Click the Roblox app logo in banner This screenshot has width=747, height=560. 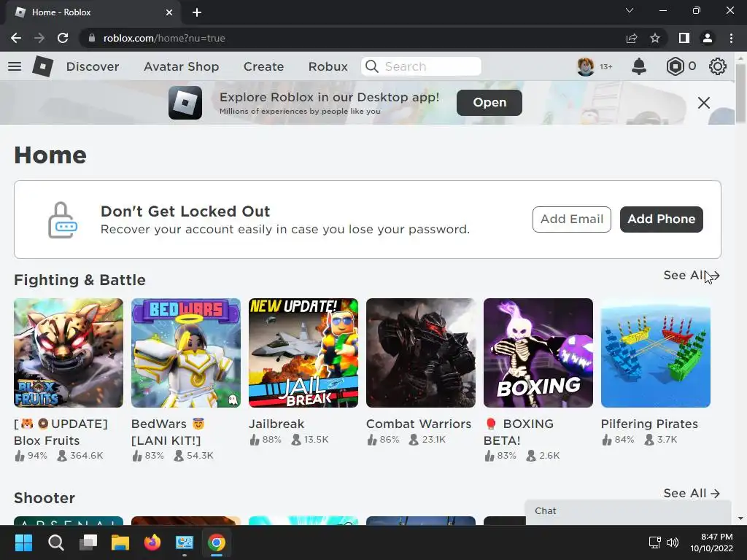(185, 103)
